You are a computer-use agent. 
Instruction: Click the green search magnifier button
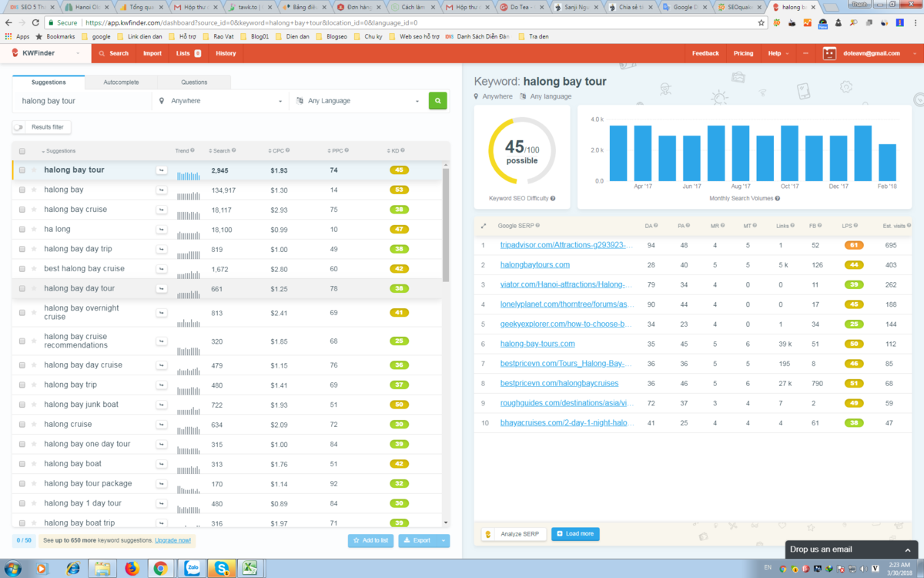[437, 101]
